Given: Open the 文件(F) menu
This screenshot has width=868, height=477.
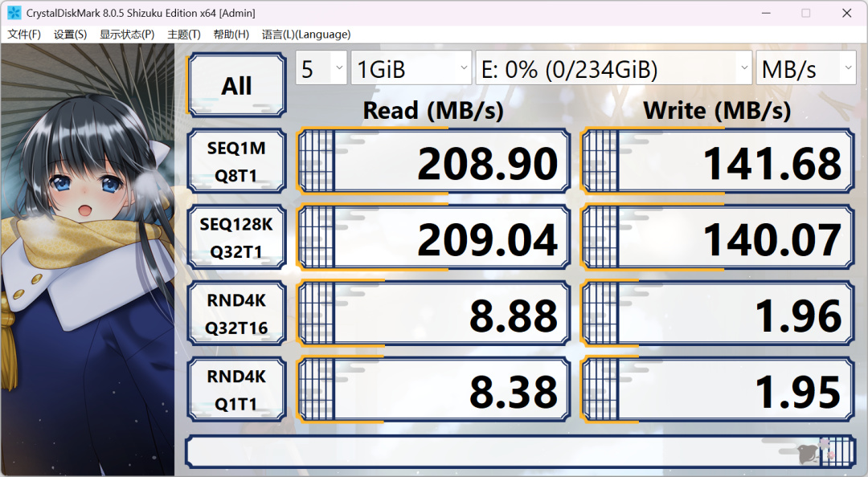Looking at the screenshot, I should pyautogui.click(x=24, y=35).
